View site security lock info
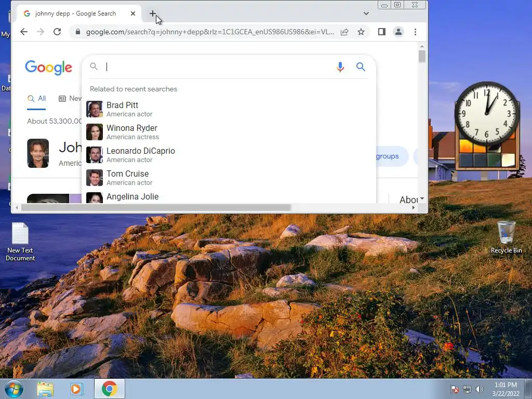 (x=78, y=32)
